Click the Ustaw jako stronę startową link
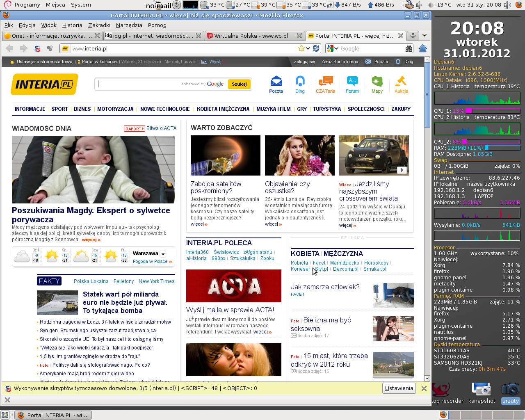Image resolution: width=525 pixels, height=420 pixels. click(44, 62)
